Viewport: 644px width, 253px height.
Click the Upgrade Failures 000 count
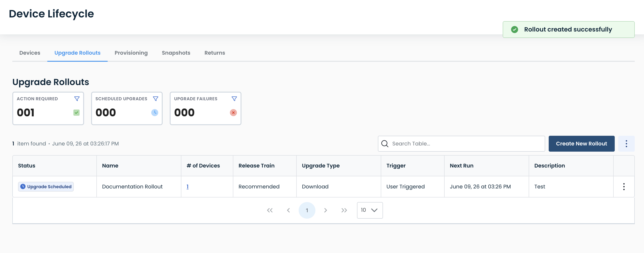pos(184,113)
